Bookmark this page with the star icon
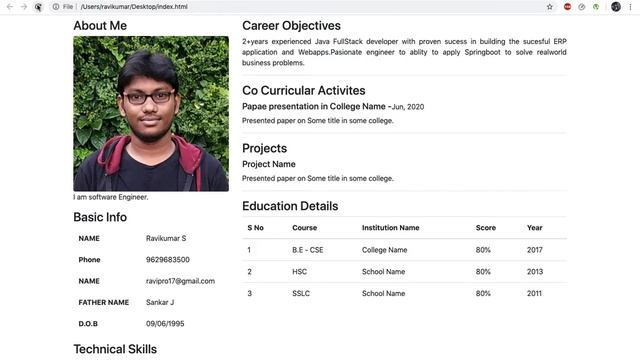The height and width of the screenshot is (360, 640). (x=550, y=7)
